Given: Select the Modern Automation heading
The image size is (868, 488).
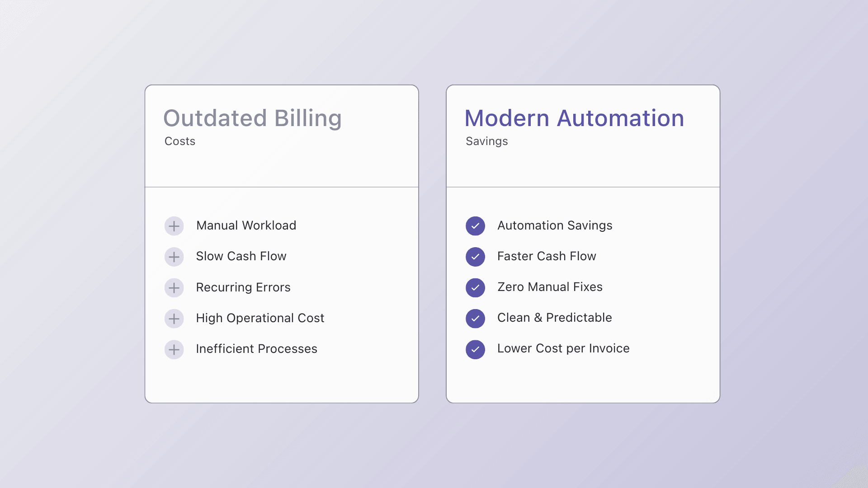Looking at the screenshot, I should pos(574,118).
